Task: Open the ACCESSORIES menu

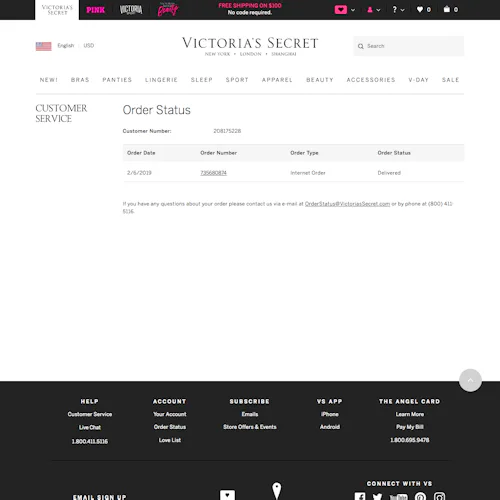Action: 371,80
